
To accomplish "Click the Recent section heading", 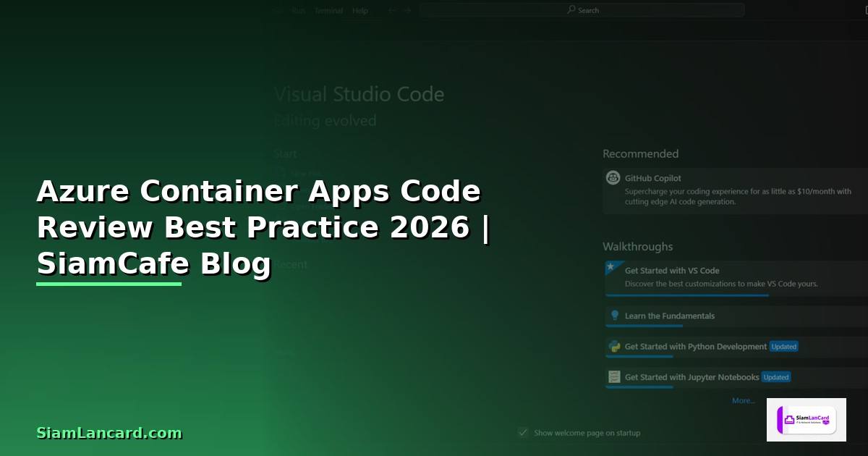I will [x=290, y=264].
